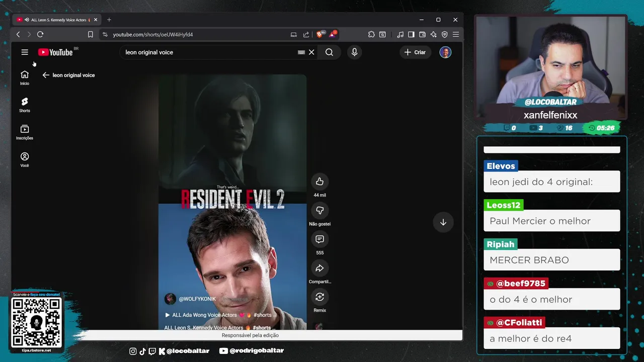Go back from leon original voice results

pos(46,75)
